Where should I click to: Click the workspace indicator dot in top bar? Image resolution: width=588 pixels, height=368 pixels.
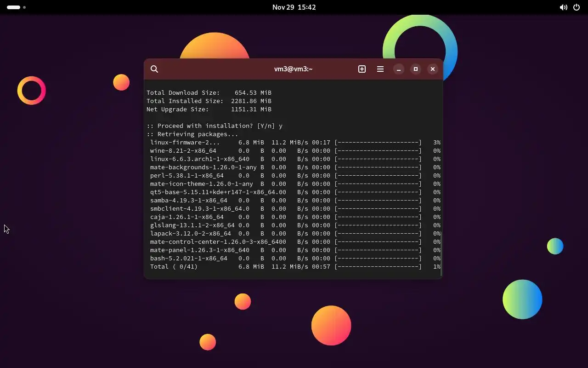pos(24,7)
